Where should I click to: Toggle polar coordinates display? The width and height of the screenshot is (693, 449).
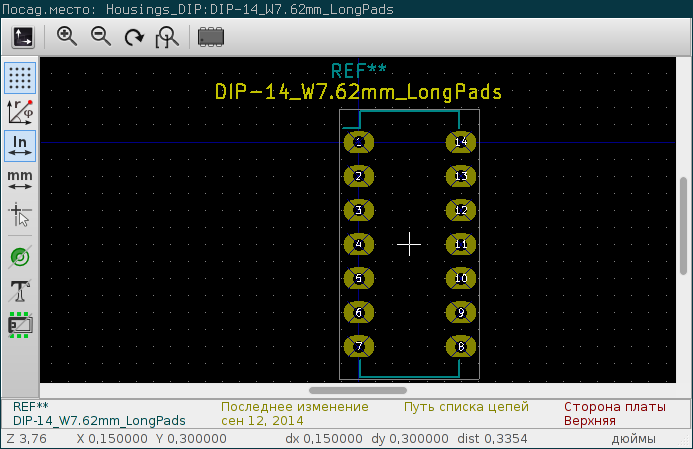20,112
